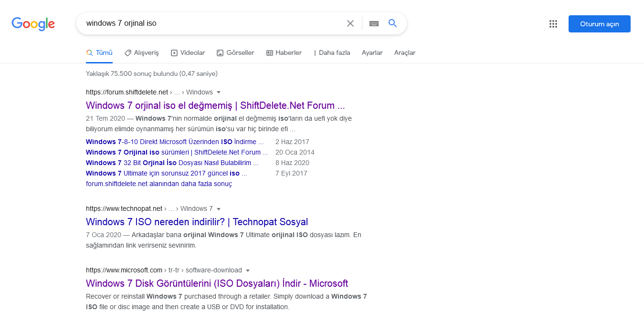The width and height of the screenshot is (644, 312).
Task: Open the Google apps grid
Action: tap(553, 24)
